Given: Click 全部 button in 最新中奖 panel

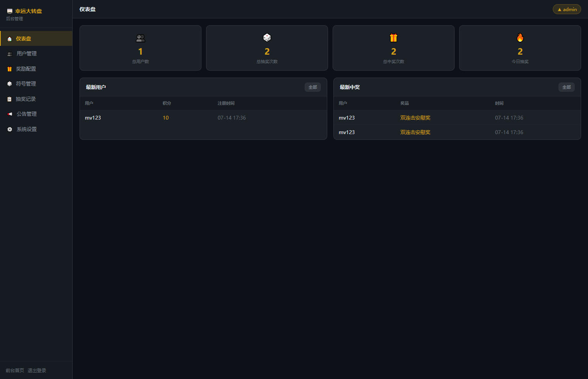Looking at the screenshot, I should point(567,87).
